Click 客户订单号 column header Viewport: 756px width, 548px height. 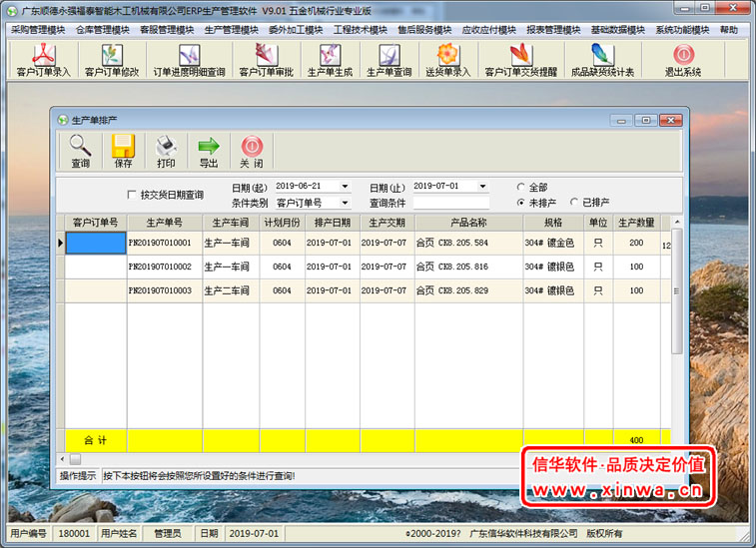pyautogui.click(x=96, y=223)
